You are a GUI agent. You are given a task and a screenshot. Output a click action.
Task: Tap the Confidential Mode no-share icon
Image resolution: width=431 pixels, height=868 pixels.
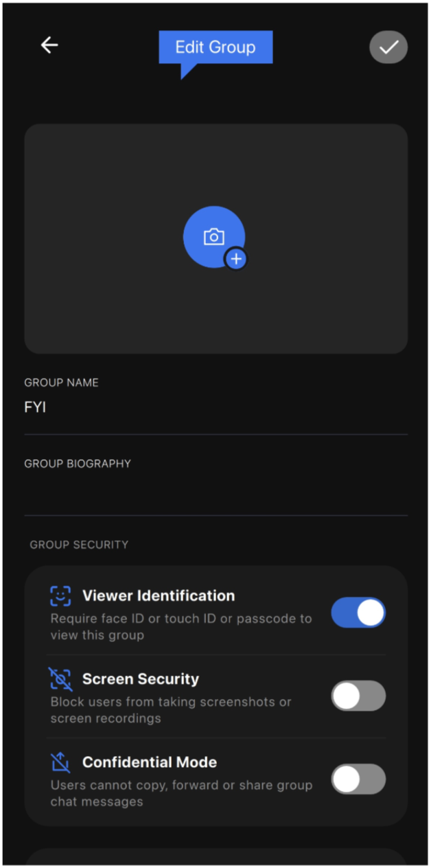click(60, 762)
